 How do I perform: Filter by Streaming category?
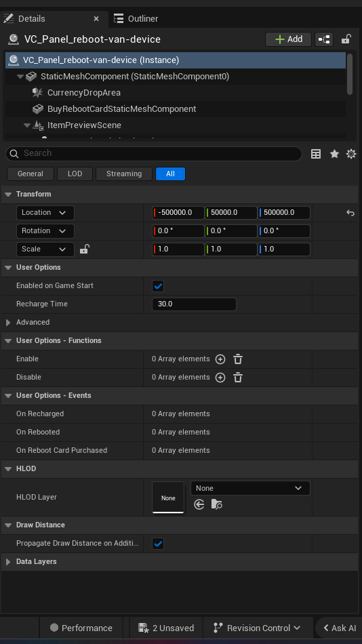(x=124, y=174)
